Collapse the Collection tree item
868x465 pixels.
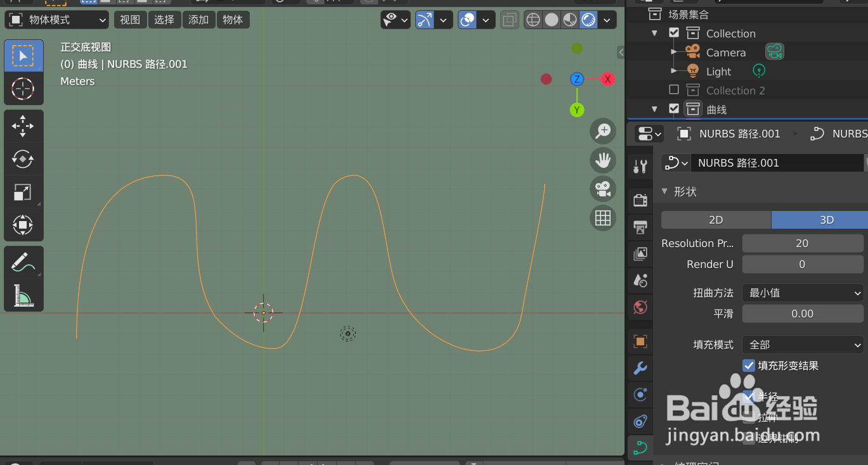[x=654, y=33]
